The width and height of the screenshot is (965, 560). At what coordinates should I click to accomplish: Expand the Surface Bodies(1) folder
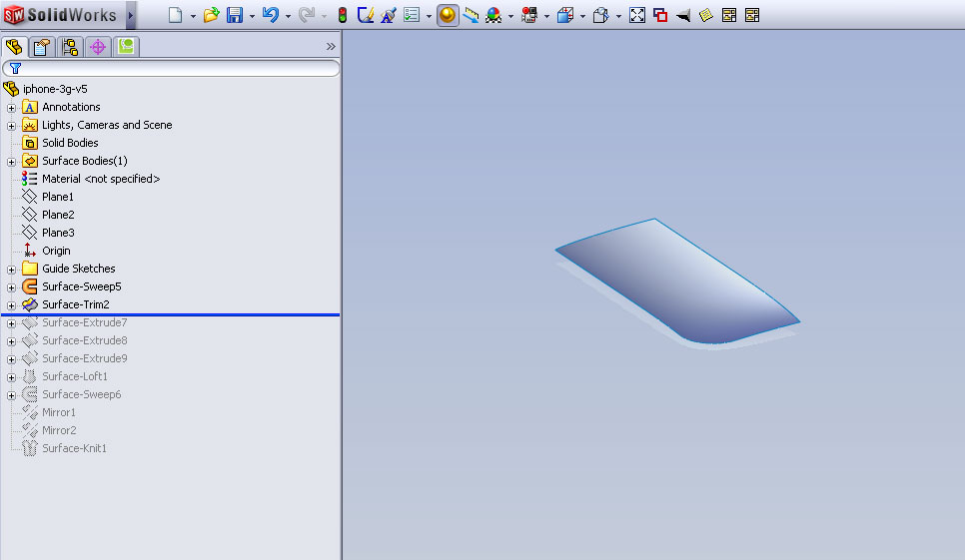[x=11, y=162]
